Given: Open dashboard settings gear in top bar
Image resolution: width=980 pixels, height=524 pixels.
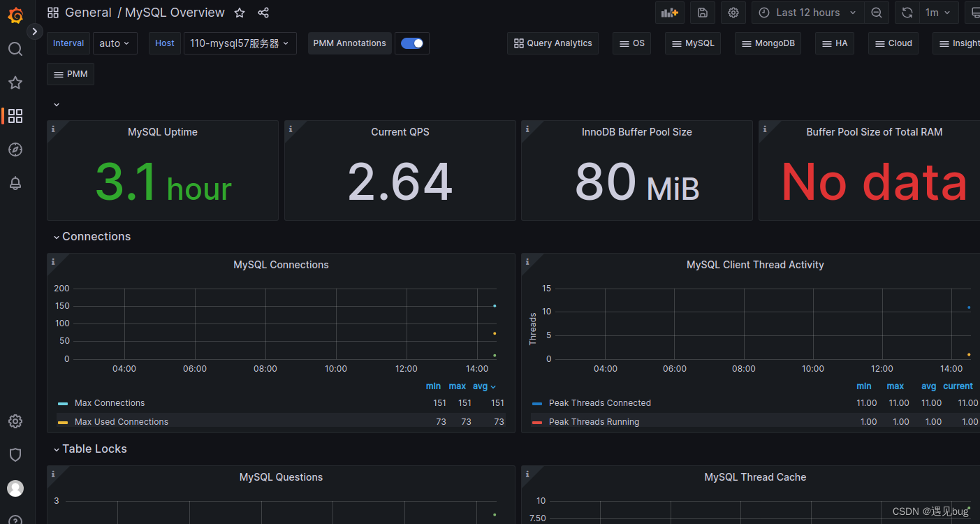Looking at the screenshot, I should 733,13.
